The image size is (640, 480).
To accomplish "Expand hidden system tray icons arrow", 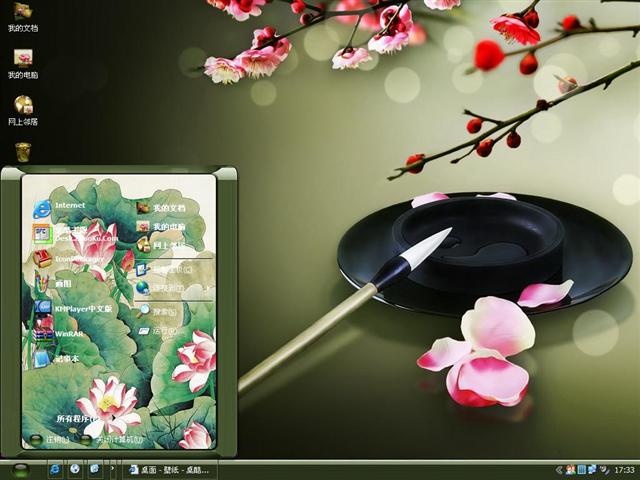I will (x=559, y=470).
